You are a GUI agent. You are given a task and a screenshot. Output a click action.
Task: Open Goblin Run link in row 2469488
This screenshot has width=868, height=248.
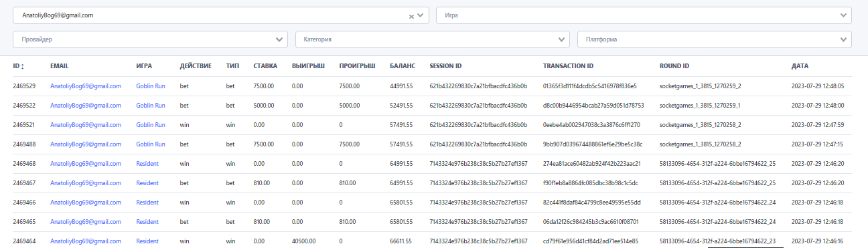(x=151, y=144)
